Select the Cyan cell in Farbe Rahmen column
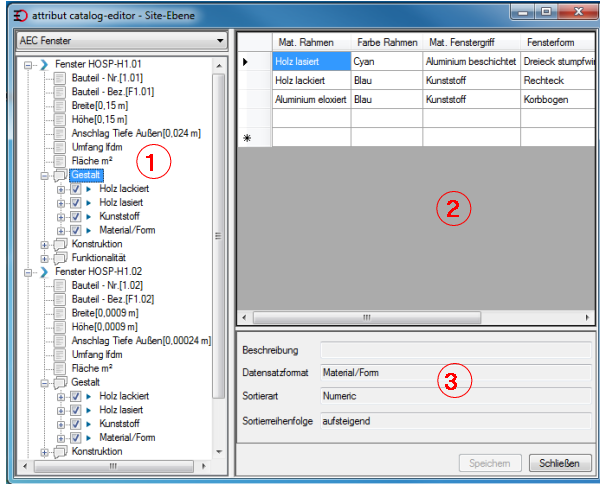Screen dimensions: 600x484 tap(387, 61)
